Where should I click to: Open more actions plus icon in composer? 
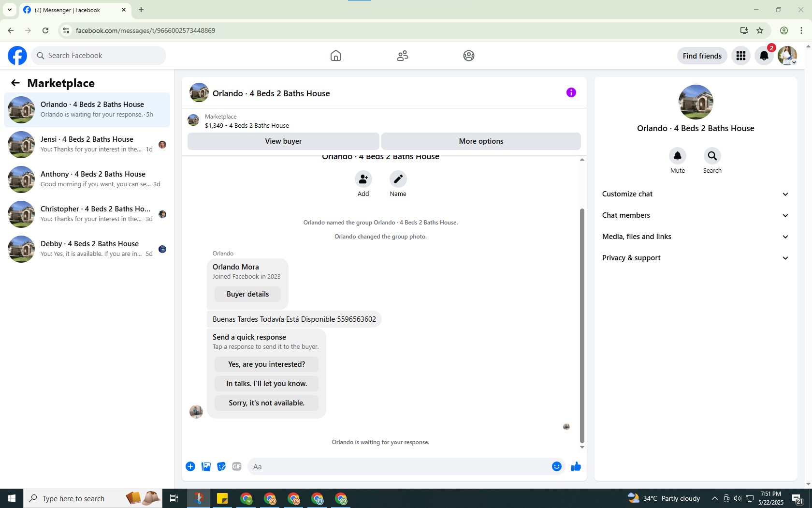(190, 466)
